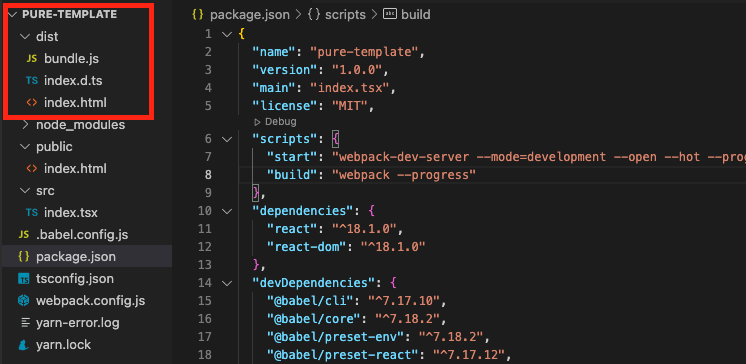
Task: Fold the root object at line 1
Action: point(226,34)
